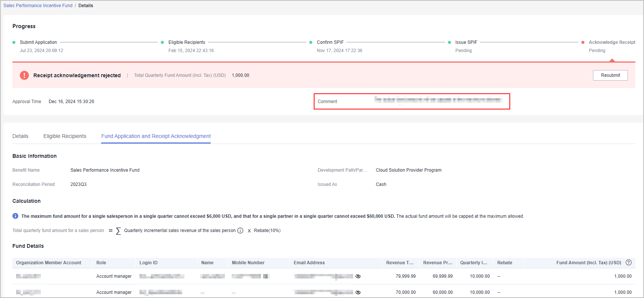
Task: Click the Submit Application step green dot
Action: coord(14,42)
